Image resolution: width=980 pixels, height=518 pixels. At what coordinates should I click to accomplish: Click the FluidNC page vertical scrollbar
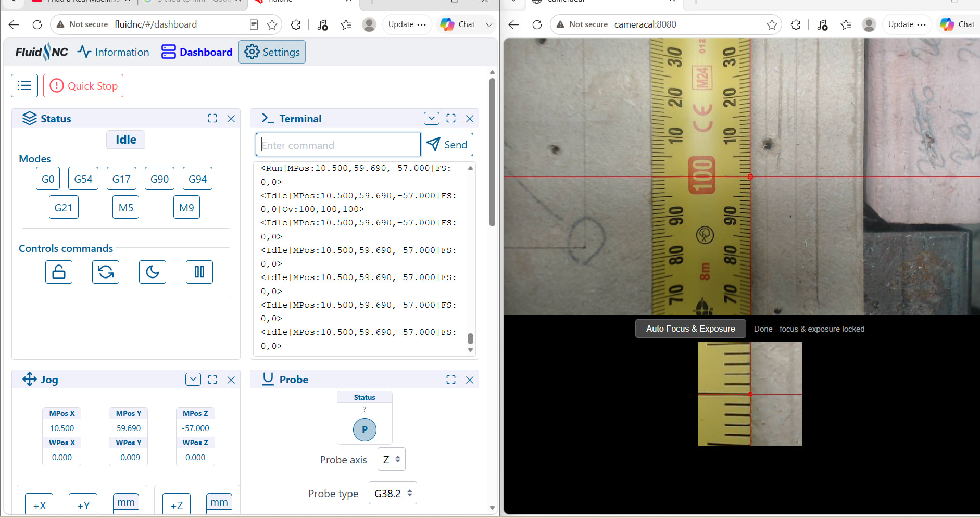492,152
